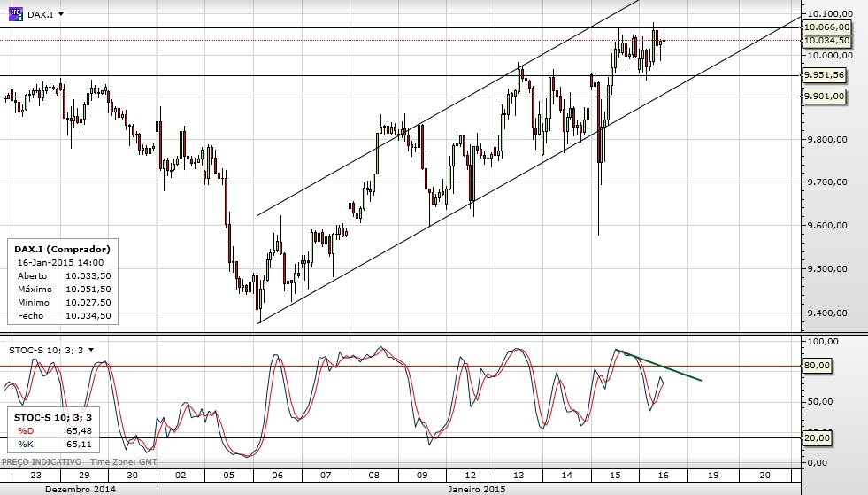Click the date 05 on time axis
The image size is (868, 495).
point(228,475)
